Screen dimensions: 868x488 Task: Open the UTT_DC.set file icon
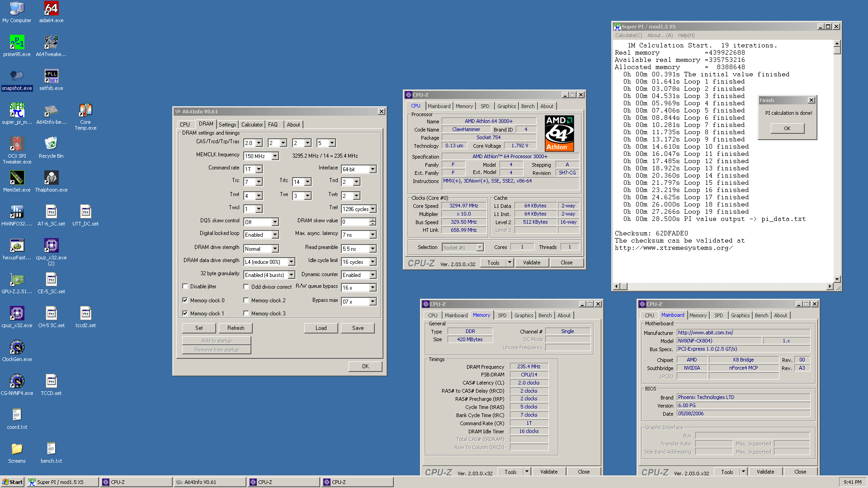85,216
